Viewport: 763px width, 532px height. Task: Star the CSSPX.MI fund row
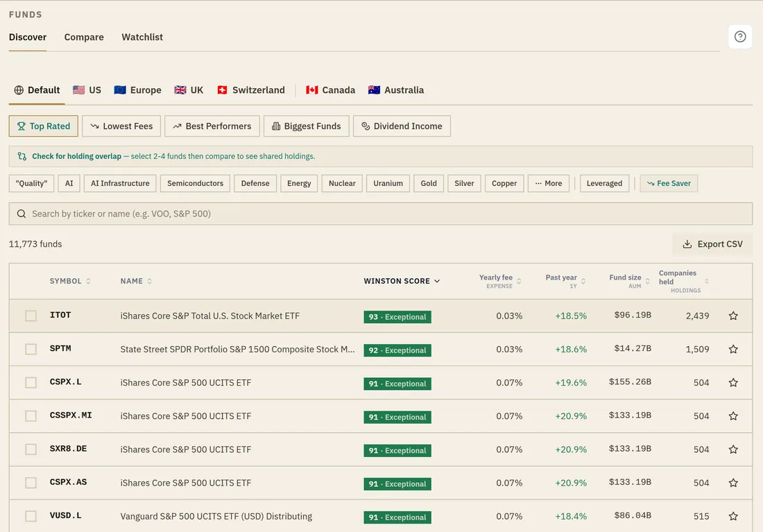point(733,416)
